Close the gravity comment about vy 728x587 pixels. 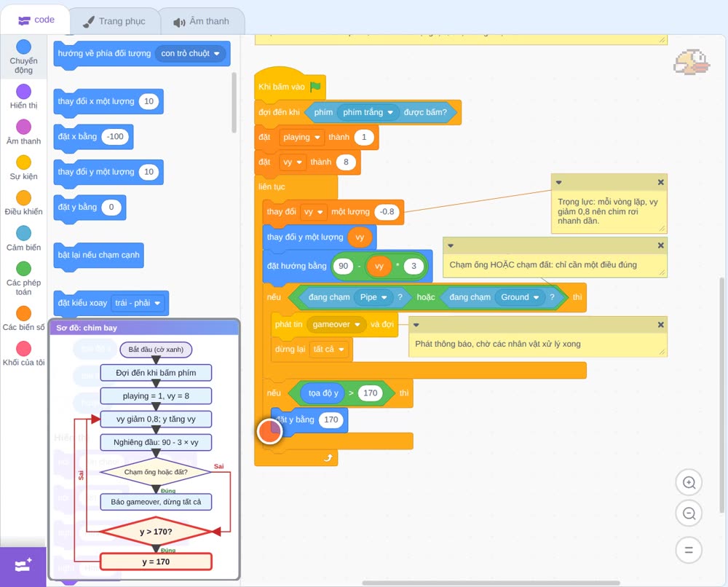click(661, 183)
